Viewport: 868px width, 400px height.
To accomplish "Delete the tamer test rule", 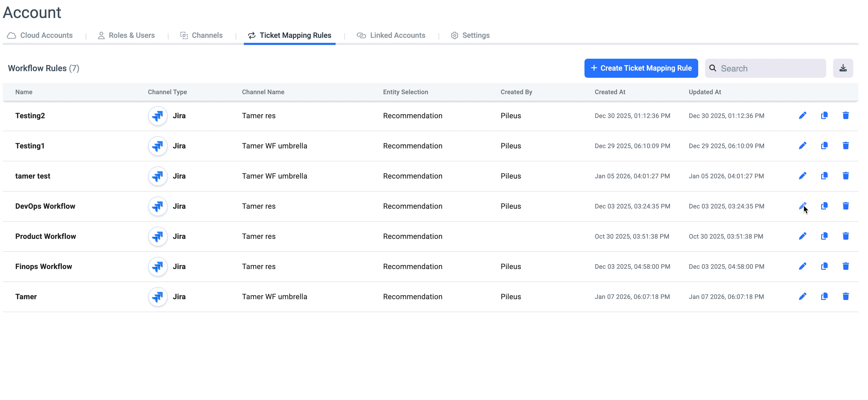I will pos(846,176).
